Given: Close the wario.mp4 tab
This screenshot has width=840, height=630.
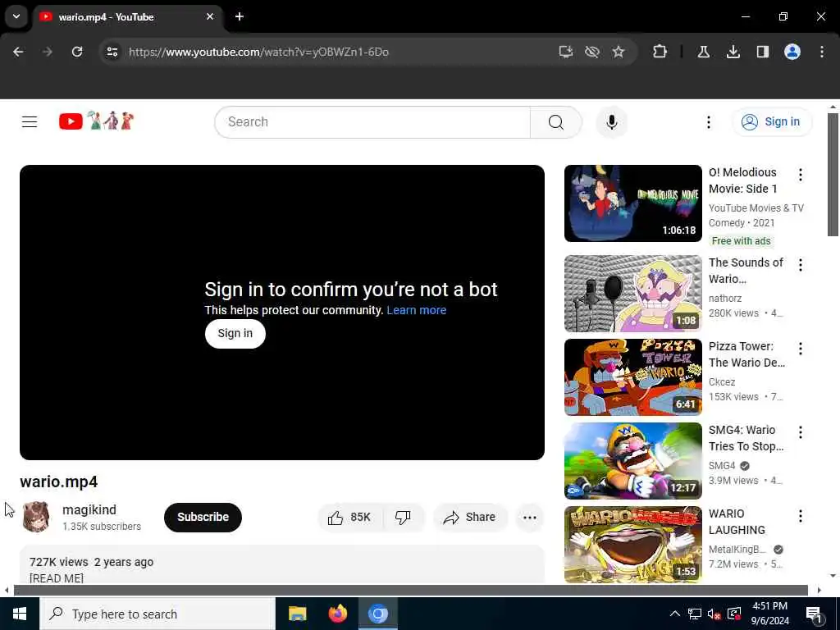Looking at the screenshot, I should [x=210, y=16].
